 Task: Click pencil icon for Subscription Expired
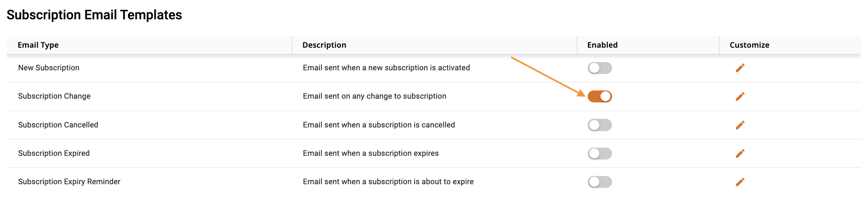740,153
